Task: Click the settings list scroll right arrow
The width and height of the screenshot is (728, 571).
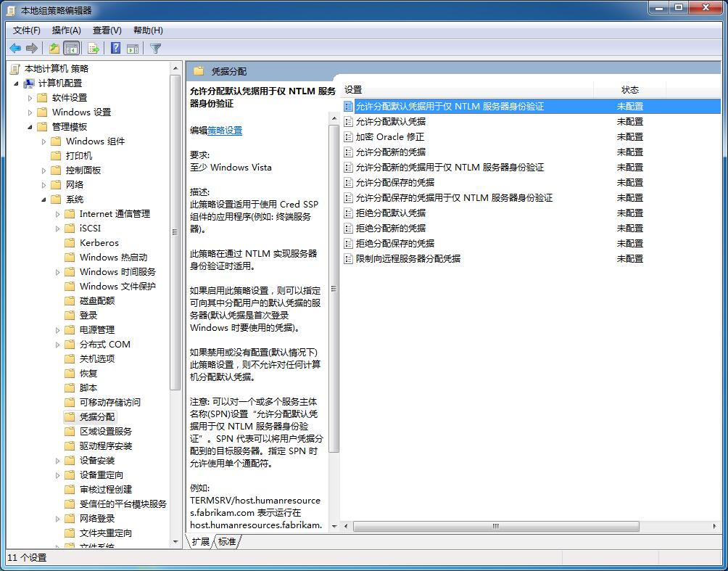Action: click(715, 527)
